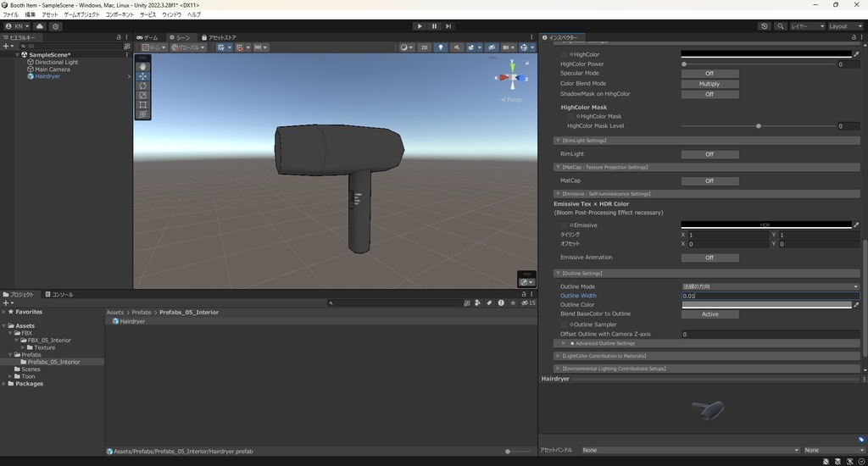Open version control settings gear icon
The width and height of the screenshot is (868, 466).
(x=55, y=26)
